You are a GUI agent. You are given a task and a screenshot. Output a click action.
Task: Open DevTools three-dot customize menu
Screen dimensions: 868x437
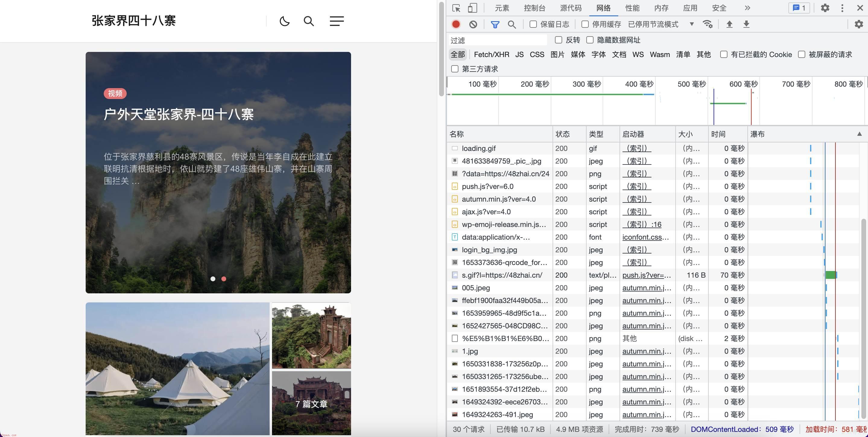click(842, 8)
